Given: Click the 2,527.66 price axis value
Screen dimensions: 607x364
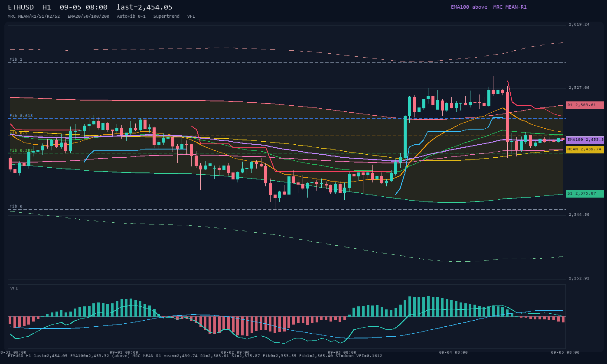Looking at the screenshot, I should (579, 88).
